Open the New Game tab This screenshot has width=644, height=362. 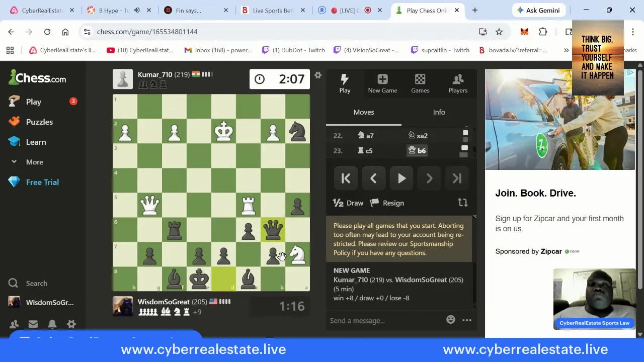(x=382, y=83)
